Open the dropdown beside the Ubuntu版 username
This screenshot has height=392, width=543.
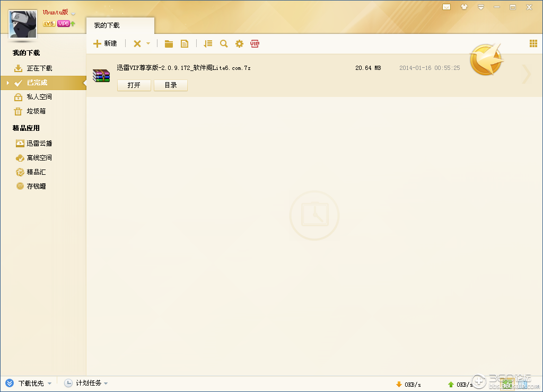click(x=73, y=14)
